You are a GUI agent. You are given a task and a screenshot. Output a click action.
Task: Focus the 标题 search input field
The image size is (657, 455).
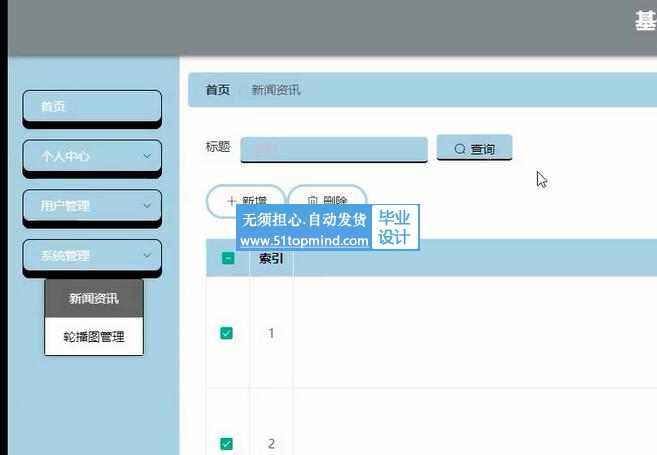pyautogui.click(x=334, y=149)
